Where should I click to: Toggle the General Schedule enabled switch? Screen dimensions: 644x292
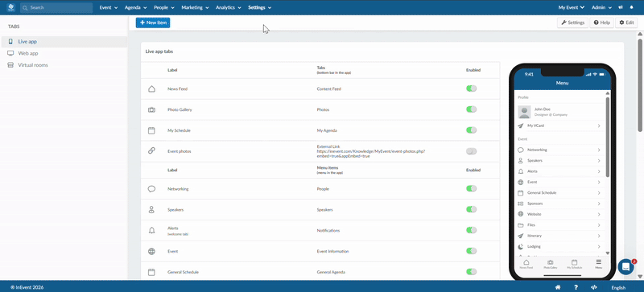click(471, 271)
